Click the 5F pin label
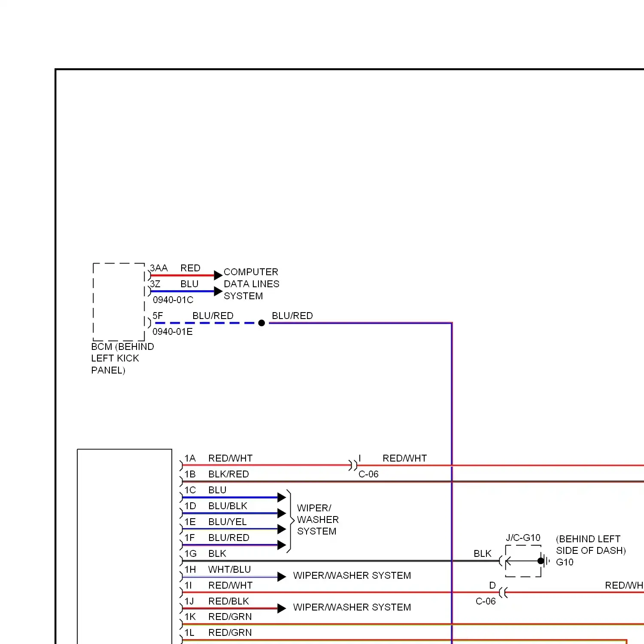 coord(158,316)
